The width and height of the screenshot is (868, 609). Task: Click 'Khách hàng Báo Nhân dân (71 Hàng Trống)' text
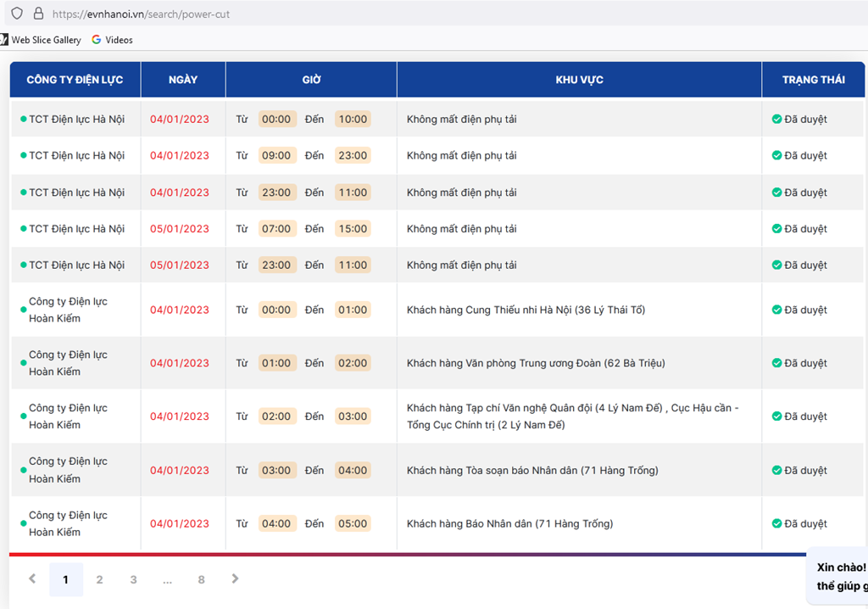pyautogui.click(x=509, y=523)
